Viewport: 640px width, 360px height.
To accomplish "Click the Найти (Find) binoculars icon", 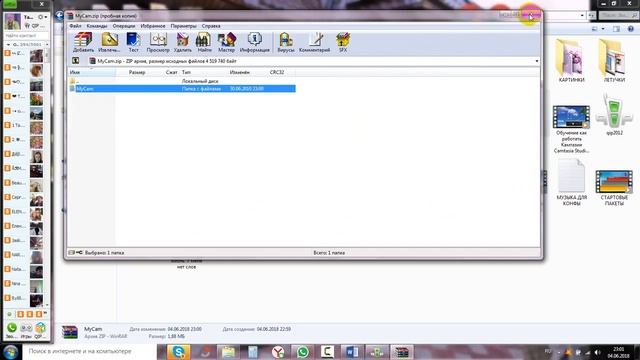I will pyautogui.click(x=204, y=42).
